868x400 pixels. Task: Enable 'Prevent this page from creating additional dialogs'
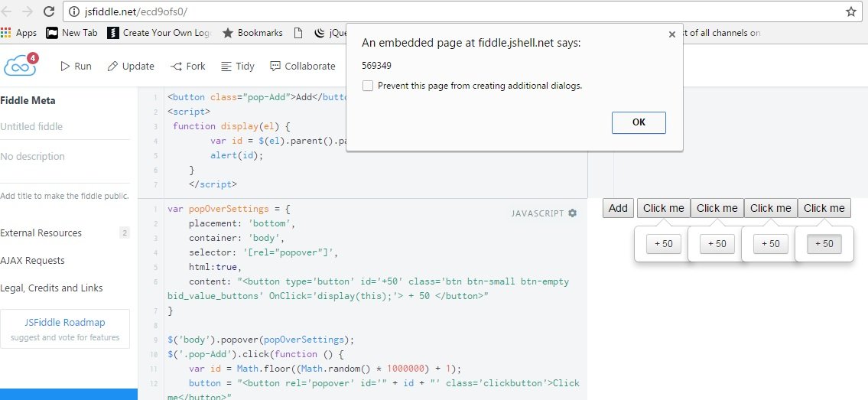368,86
